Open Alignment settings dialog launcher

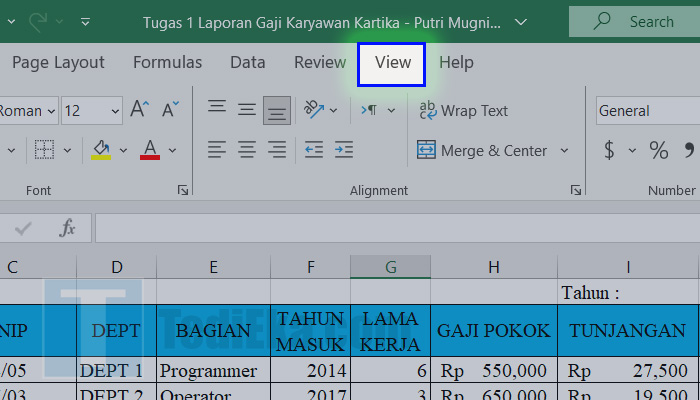(575, 190)
